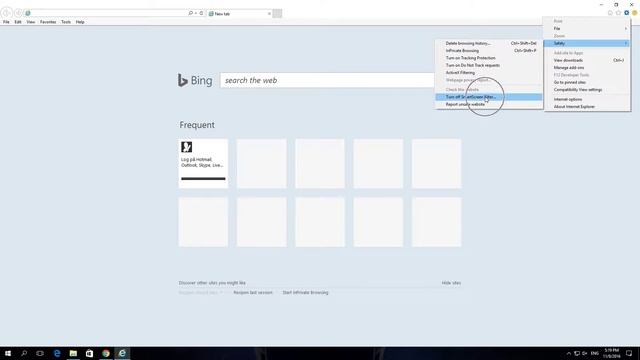Screen dimensions: 640x360
Task: Expand the File submenu in gear menu
Action: coord(587,29)
